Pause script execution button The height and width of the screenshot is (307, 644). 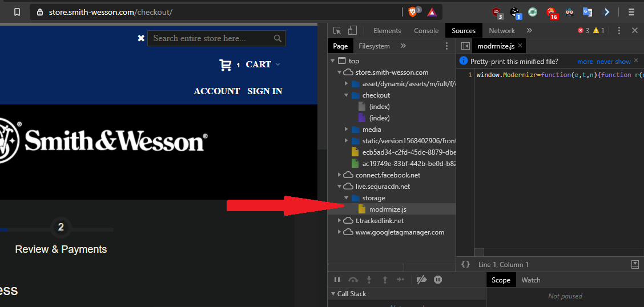[337, 280]
